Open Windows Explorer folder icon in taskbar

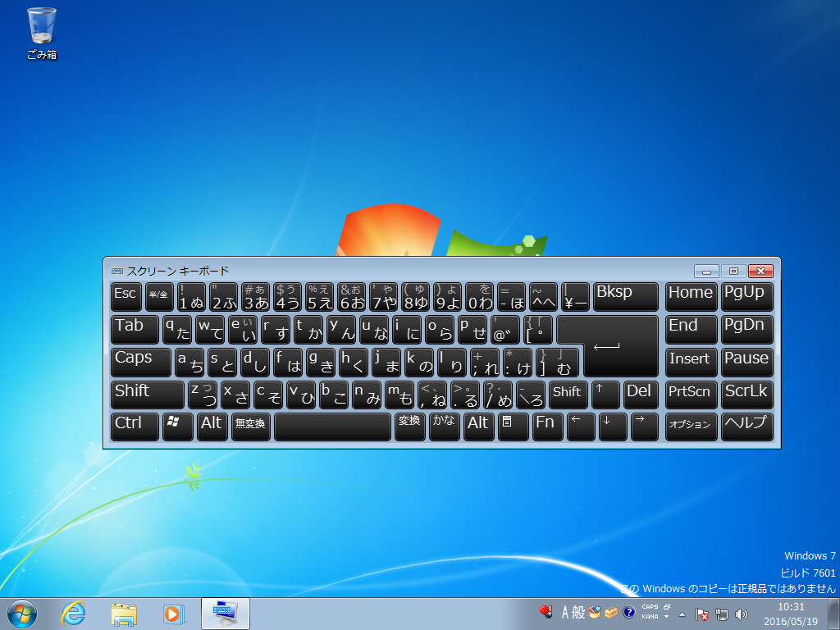[124, 614]
